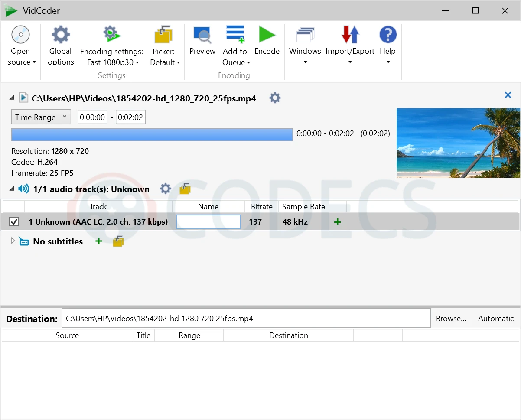Click the blue time range progress bar

click(152, 134)
